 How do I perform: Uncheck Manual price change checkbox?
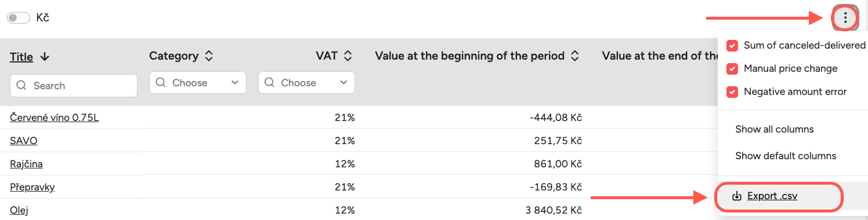coord(732,68)
